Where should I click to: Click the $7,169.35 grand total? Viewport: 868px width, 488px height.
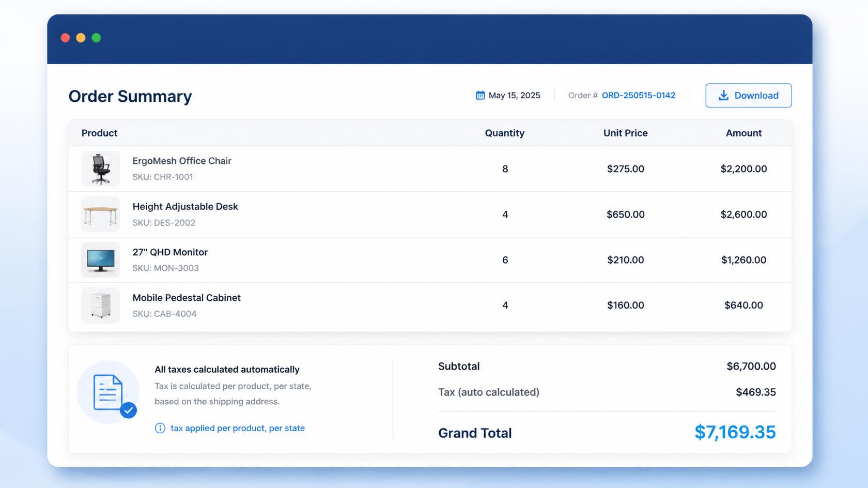735,432
